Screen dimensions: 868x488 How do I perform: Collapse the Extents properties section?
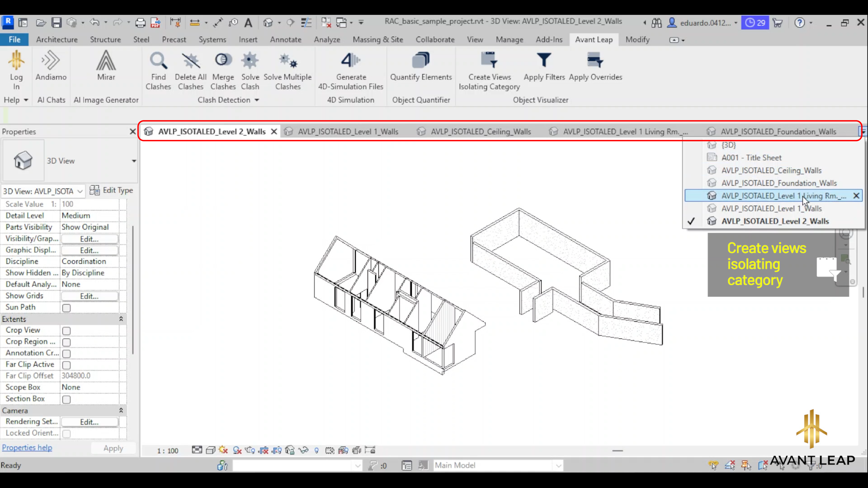click(x=121, y=319)
